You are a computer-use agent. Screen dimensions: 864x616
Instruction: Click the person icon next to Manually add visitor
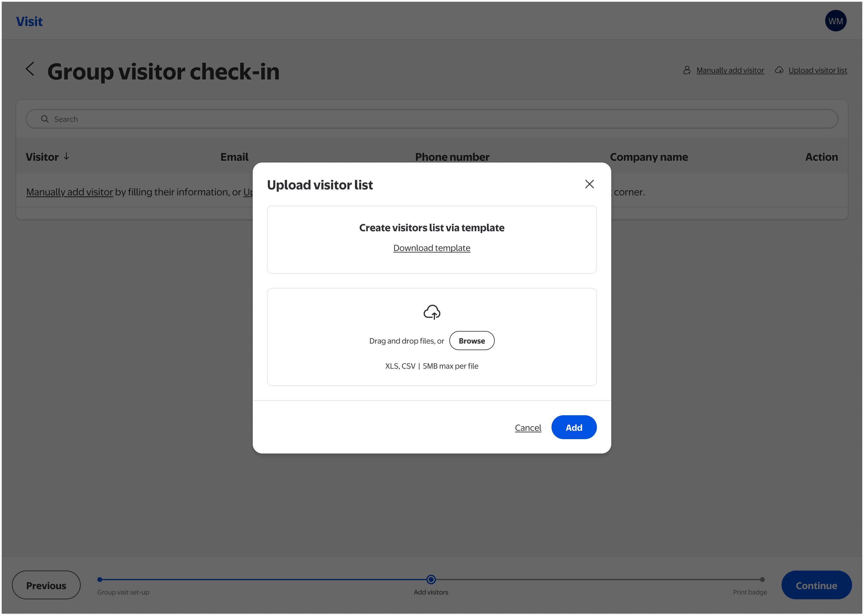click(x=687, y=70)
